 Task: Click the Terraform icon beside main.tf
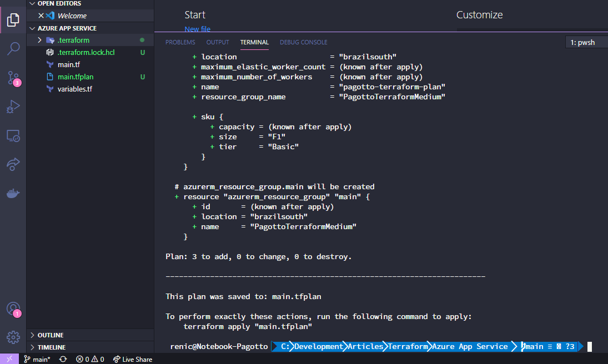pos(50,64)
